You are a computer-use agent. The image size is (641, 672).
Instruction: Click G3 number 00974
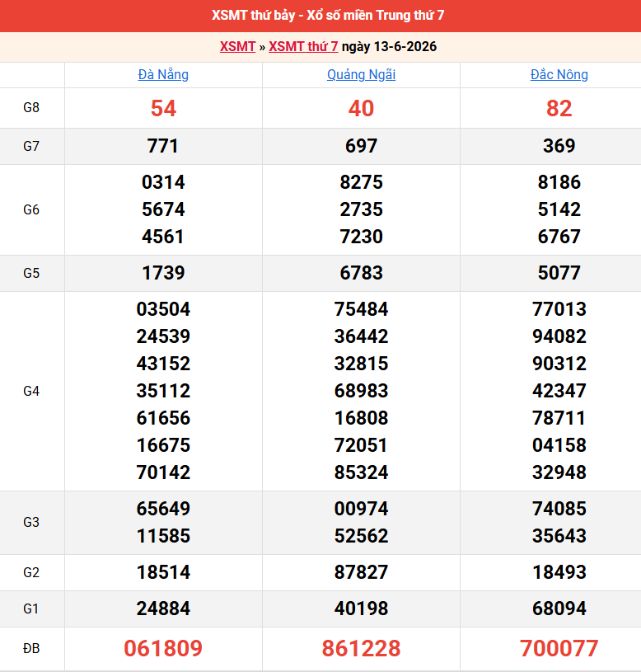(x=361, y=509)
